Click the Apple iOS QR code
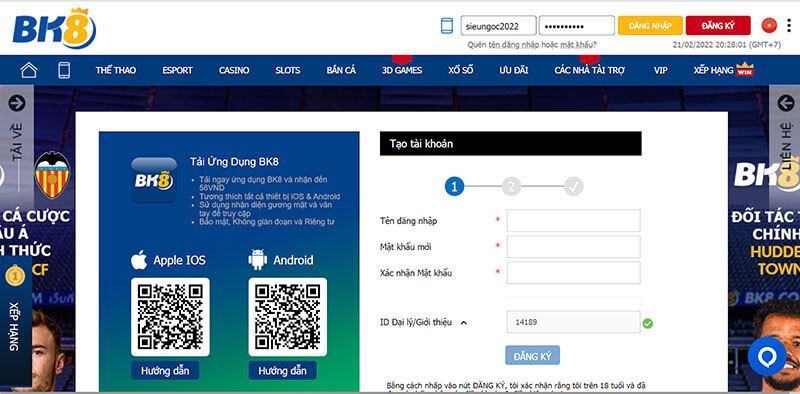800x394 pixels. [x=170, y=317]
